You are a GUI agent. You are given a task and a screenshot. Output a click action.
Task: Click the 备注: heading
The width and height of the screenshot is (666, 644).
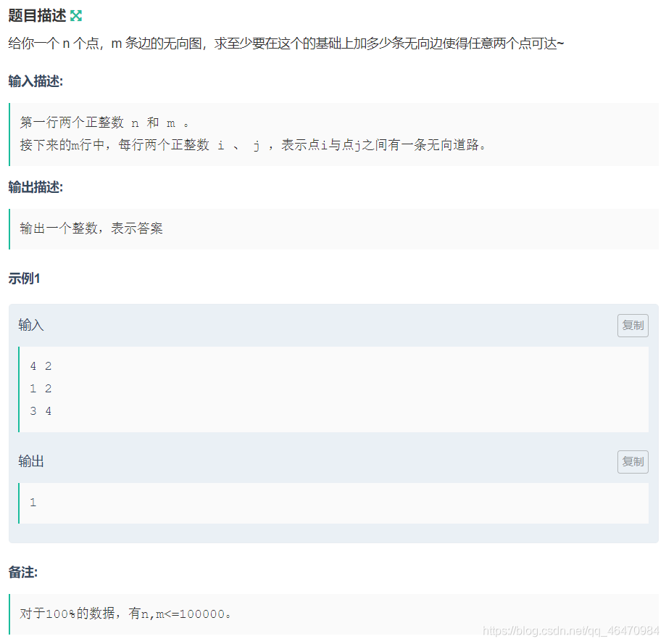(x=23, y=572)
